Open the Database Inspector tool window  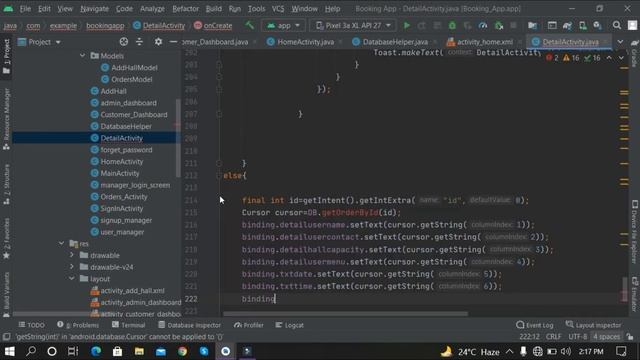[x=189, y=325]
